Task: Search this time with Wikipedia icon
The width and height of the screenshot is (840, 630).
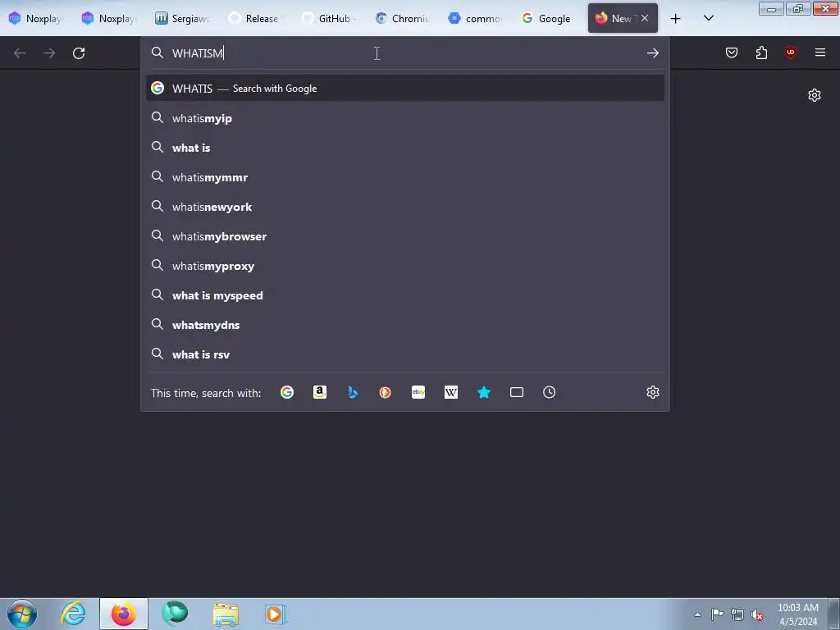Action: coord(451,393)
